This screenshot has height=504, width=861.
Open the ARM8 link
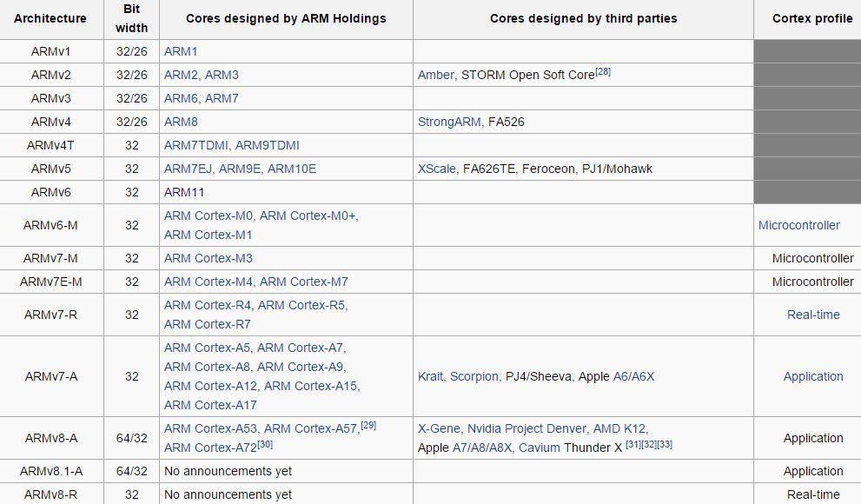(181, 122)
